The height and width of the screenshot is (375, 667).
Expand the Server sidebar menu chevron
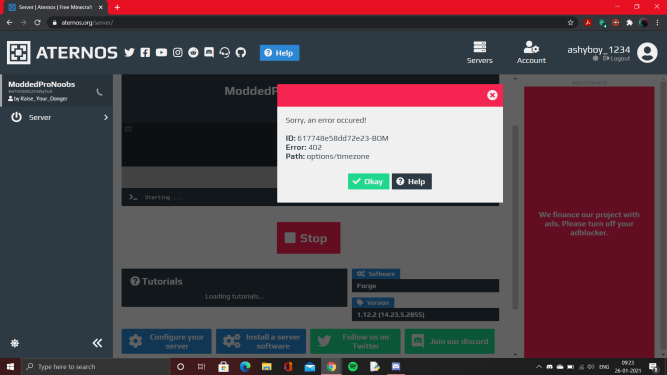(106, 117)
